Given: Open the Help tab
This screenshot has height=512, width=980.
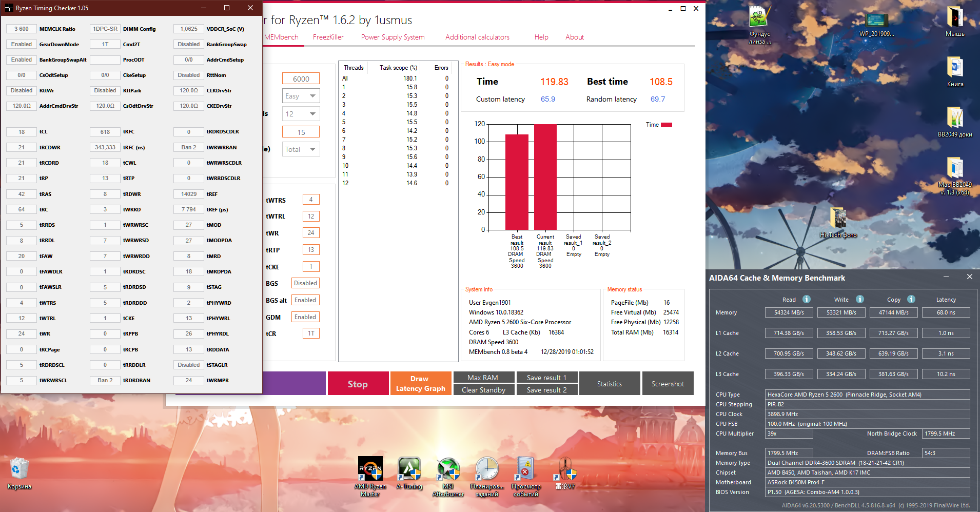Looking at the screenshot, I should click(541, 37).
